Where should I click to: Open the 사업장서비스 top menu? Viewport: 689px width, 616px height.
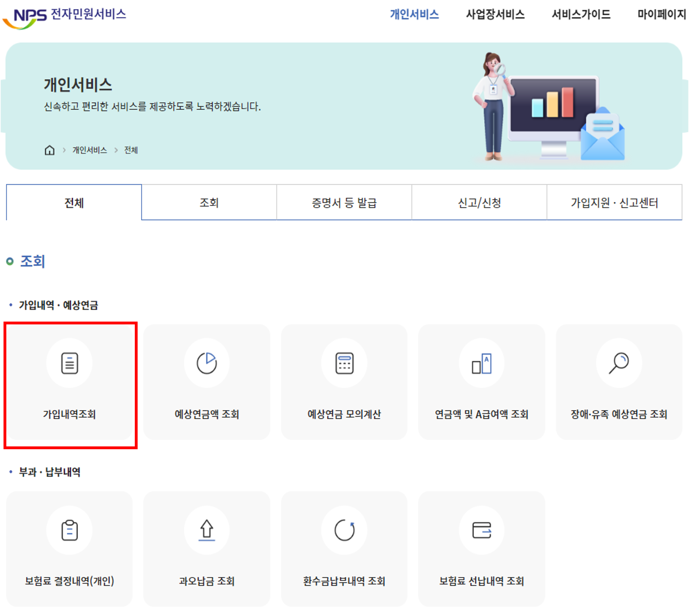click(x=495, y=14)
